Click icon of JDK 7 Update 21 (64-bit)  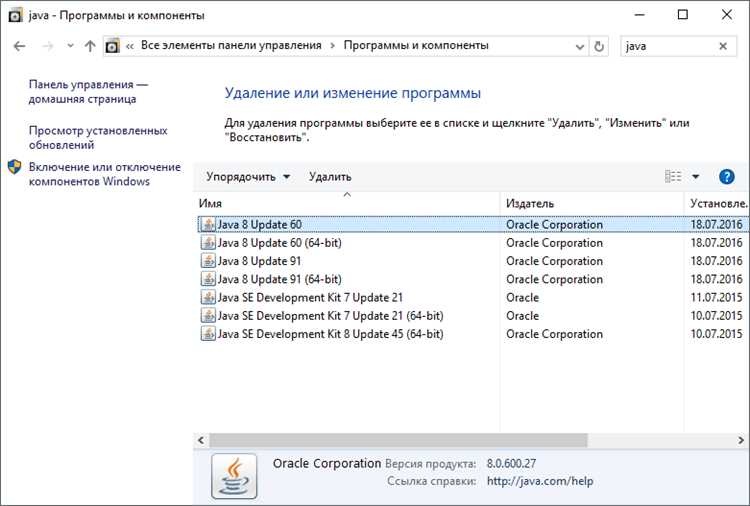208,316
